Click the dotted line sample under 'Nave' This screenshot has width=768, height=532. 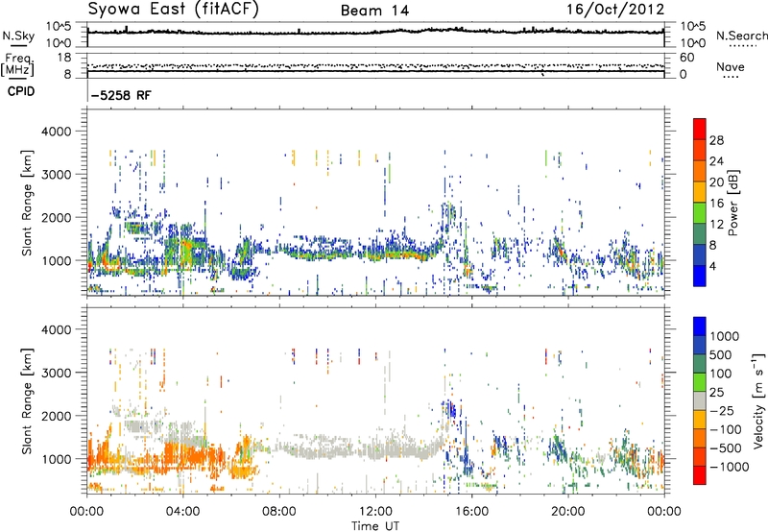[x=731, y=78]
